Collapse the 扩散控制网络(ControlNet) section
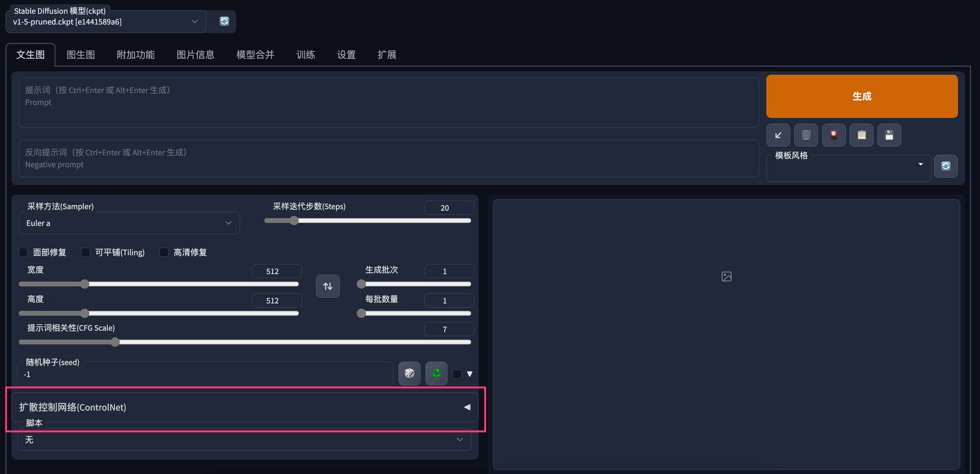 (467, 407)
